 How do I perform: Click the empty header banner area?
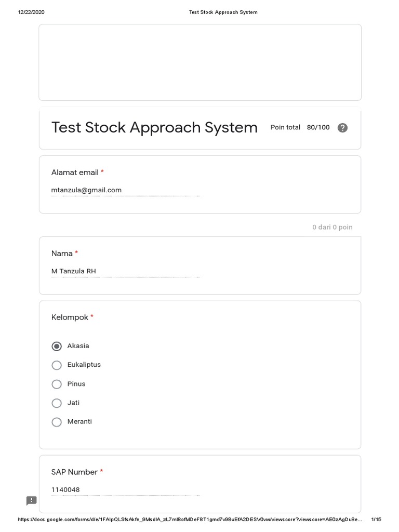coord(200,62)
